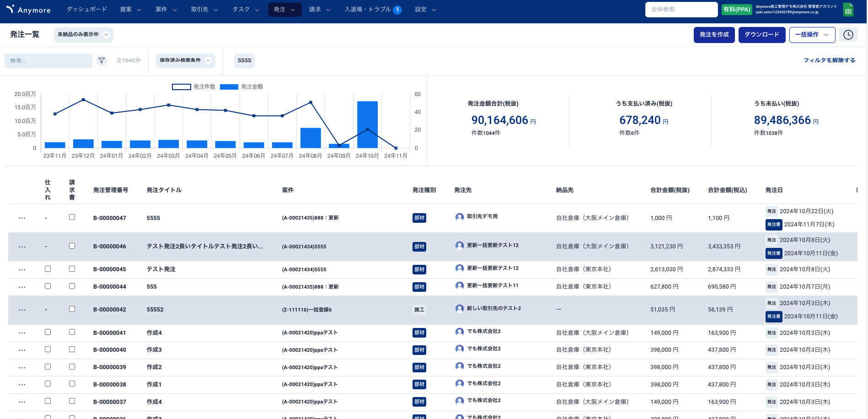This screenshot has height=419, width=868.
Task: Click the 24年10月 bar in chart
Action: (x=367, y=124)
